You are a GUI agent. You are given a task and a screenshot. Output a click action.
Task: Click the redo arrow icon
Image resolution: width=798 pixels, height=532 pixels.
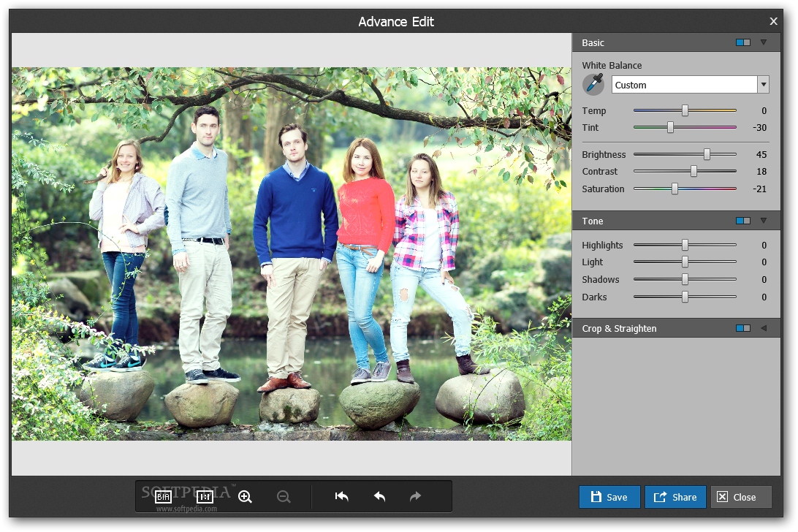click(x=415, y=497)
